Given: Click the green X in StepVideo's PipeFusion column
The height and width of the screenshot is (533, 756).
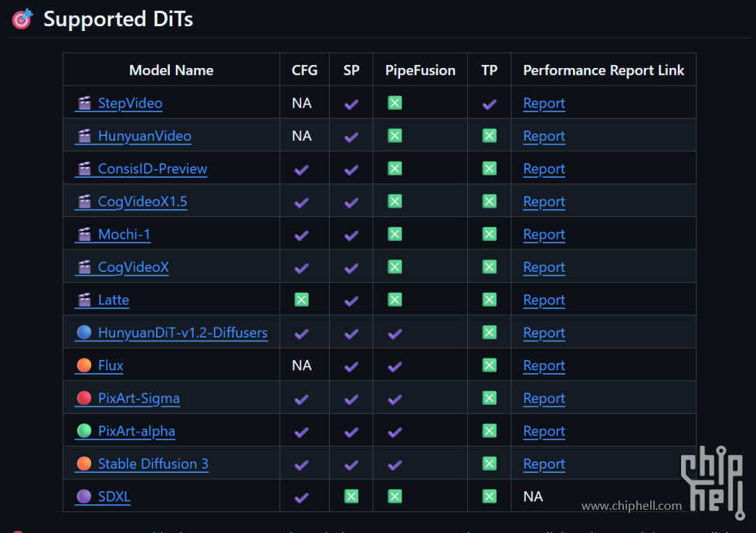Looking at the screenshot, I should pos(395,103).
